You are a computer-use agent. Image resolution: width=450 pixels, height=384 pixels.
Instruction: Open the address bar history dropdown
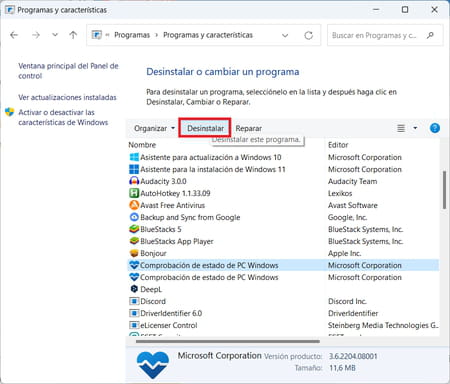coord(285,35)
